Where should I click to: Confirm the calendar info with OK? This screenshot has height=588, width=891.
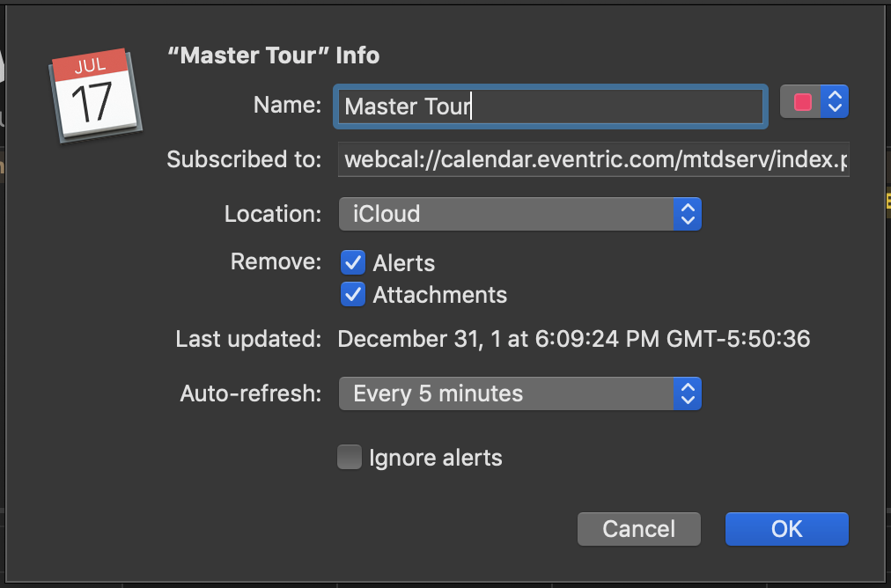tap(786, 529)
